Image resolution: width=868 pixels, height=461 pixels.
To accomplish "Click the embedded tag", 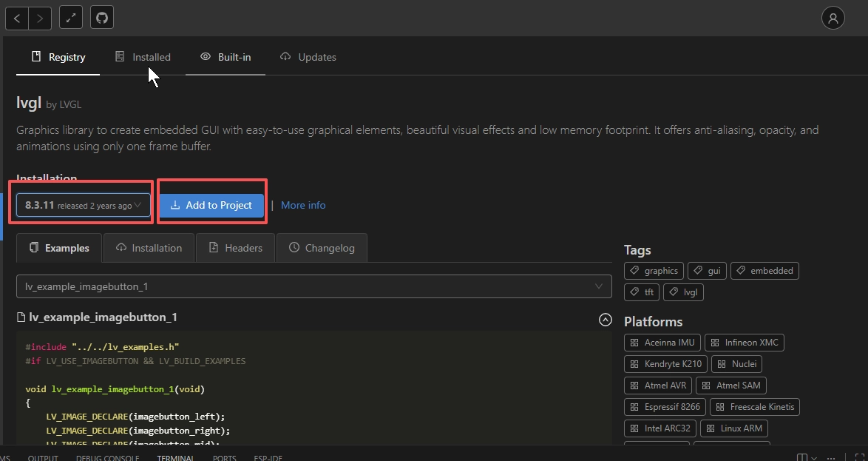I will 764,271.
